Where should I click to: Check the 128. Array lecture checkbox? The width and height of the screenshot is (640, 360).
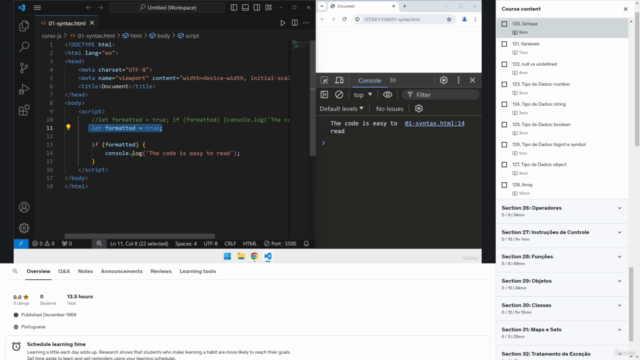[504, 185]
